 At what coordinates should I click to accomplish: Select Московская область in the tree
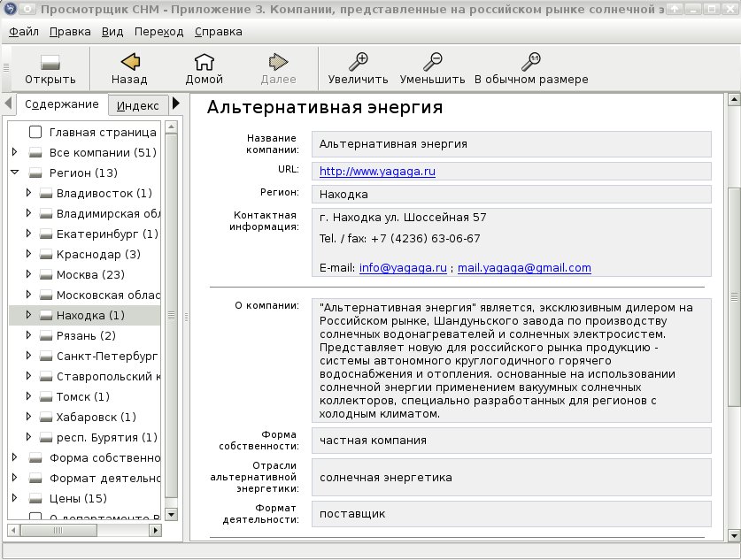coord(108,295)
